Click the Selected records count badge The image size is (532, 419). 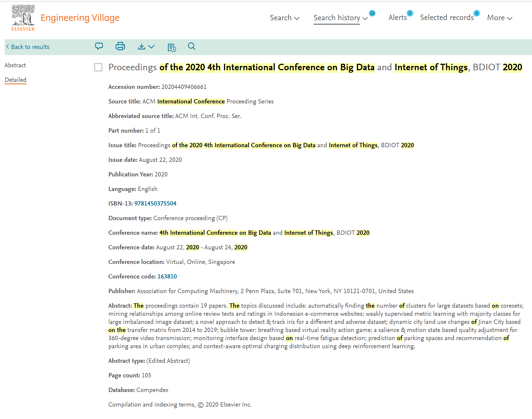[x=477, y=13]
